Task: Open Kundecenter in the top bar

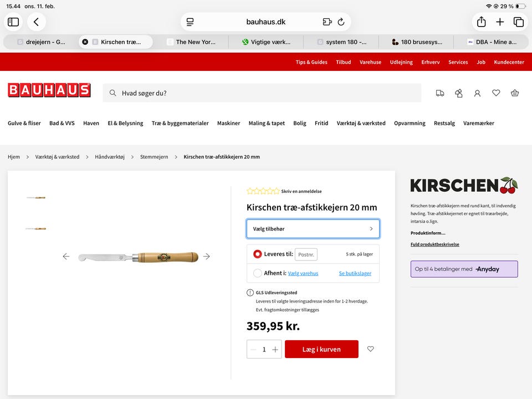Action: coord(509,62)
